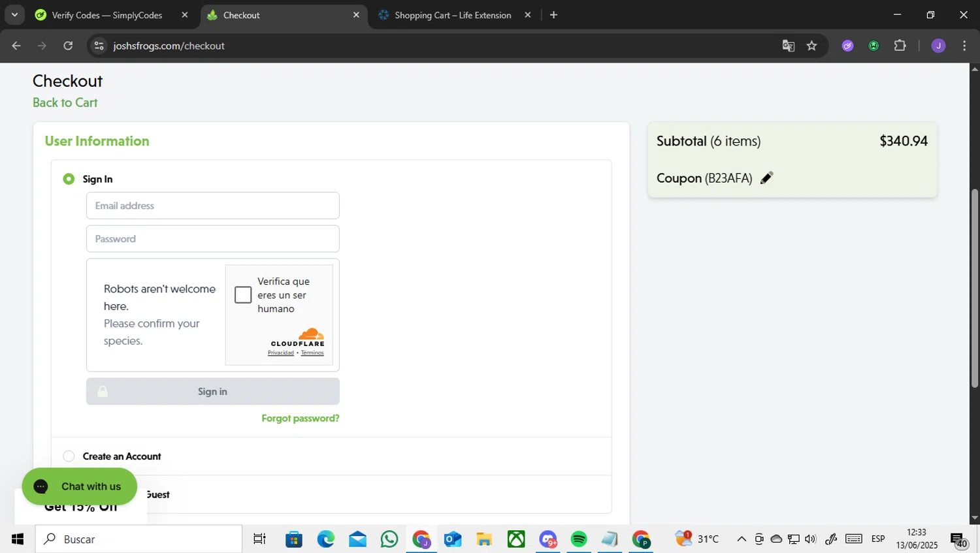Screen dimensions: 980x553
Task: Go Back to Cart
Action: point(65,103)
